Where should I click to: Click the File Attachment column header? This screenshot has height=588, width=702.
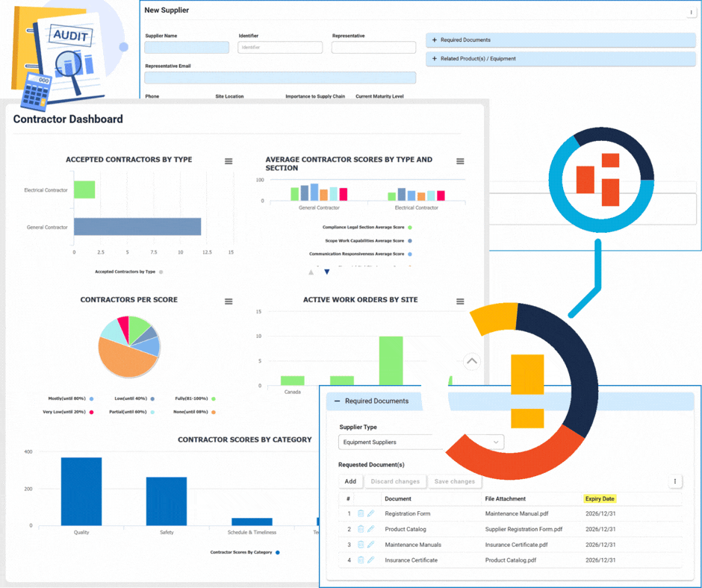pyautogui.click(x=506, y=498)
